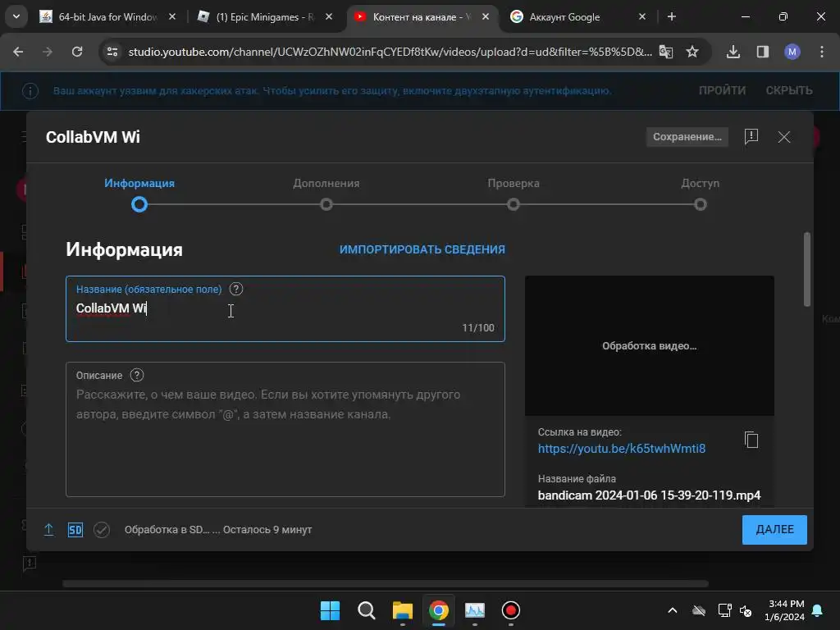Click СКРЫТЬ to hide the banner

pos(789,90)
